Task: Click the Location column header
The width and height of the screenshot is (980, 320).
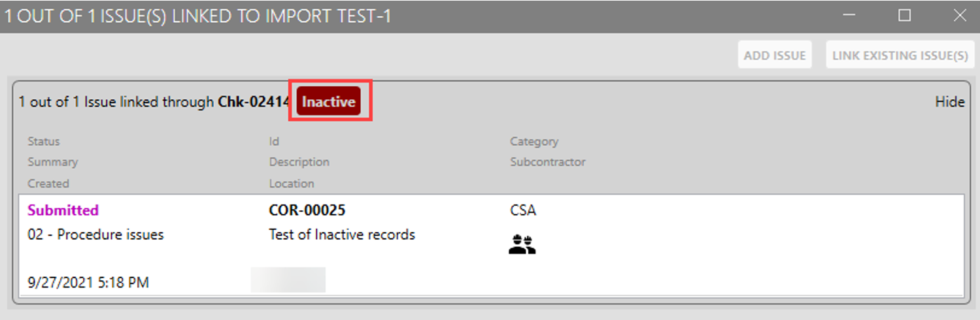Action: click(x=292, y=184)
